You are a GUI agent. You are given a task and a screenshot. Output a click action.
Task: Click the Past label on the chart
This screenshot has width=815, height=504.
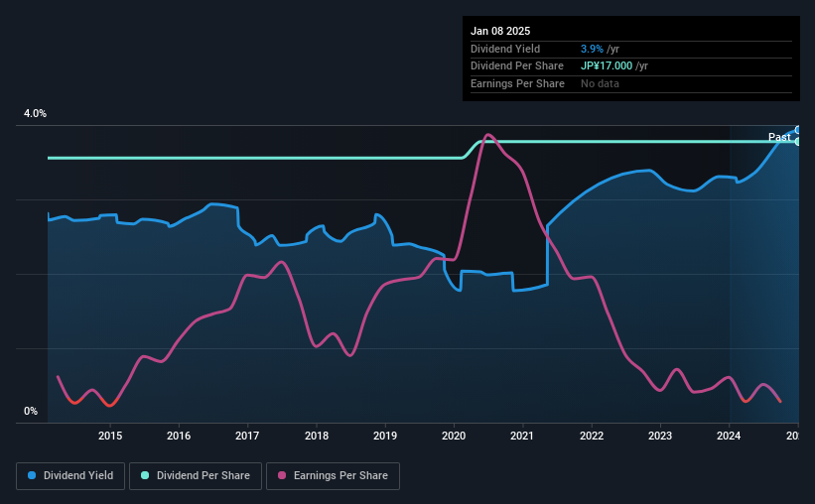pyautogui.click(x=779, y=137)
